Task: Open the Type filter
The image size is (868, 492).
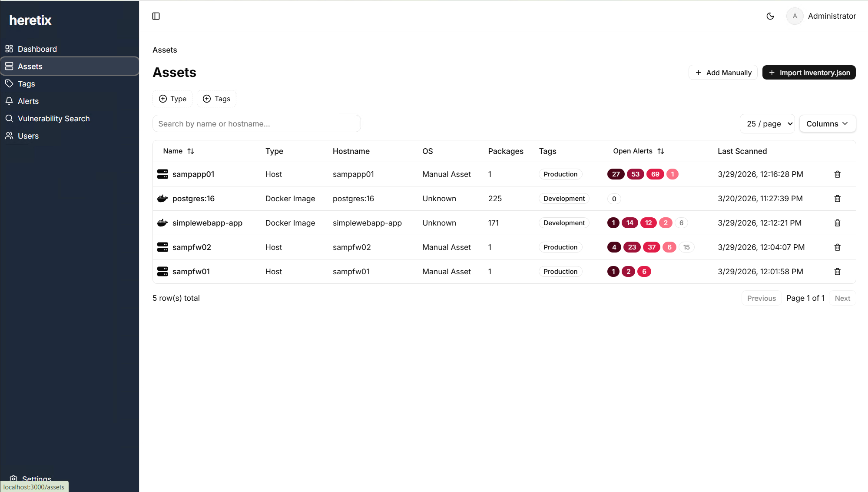Action: (172, 99)
